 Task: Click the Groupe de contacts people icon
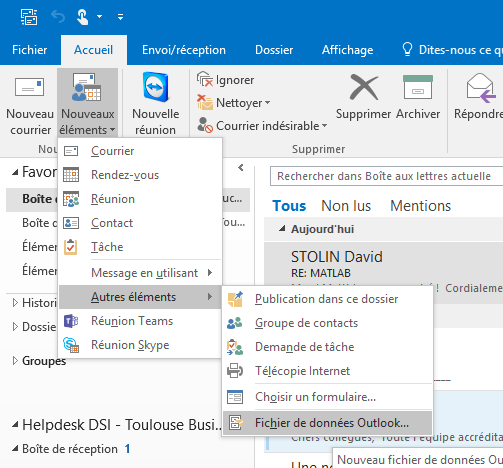[235, 323]
